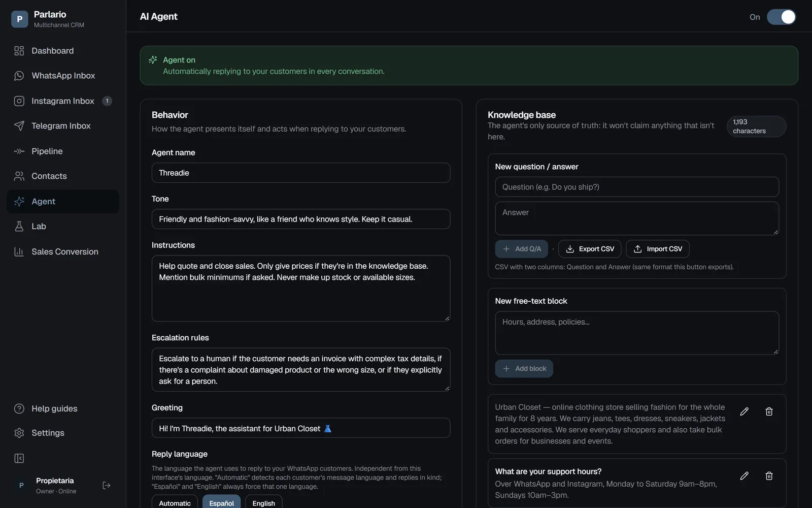
Task: Click the Greeting input field
Action: (x=301, y=428)
